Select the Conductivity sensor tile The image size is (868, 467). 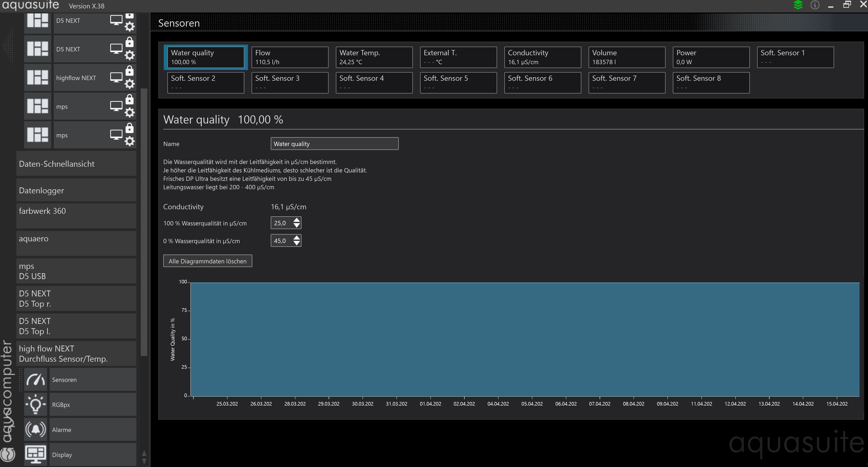click(x=542, y=57)
